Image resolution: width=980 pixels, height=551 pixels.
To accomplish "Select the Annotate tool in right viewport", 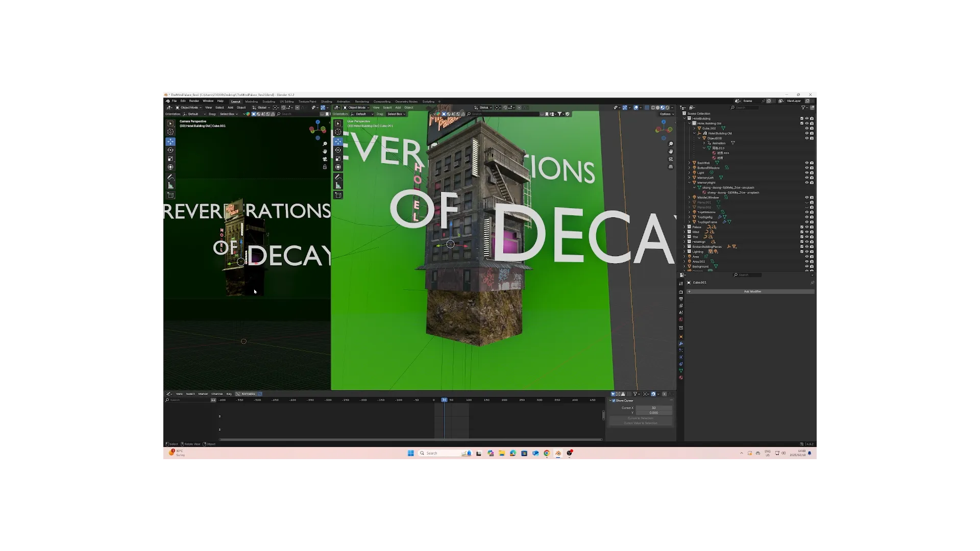I will click(x=338, y=177).
